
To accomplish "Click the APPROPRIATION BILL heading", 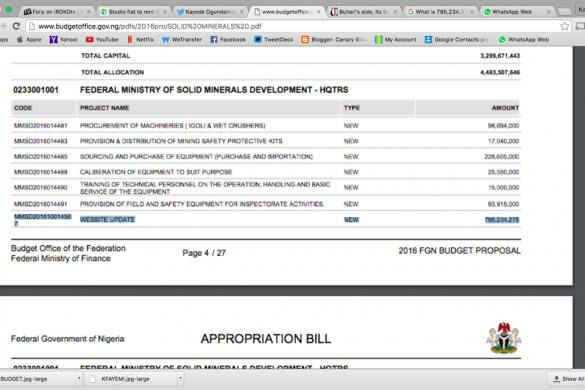I will (266, 339).
